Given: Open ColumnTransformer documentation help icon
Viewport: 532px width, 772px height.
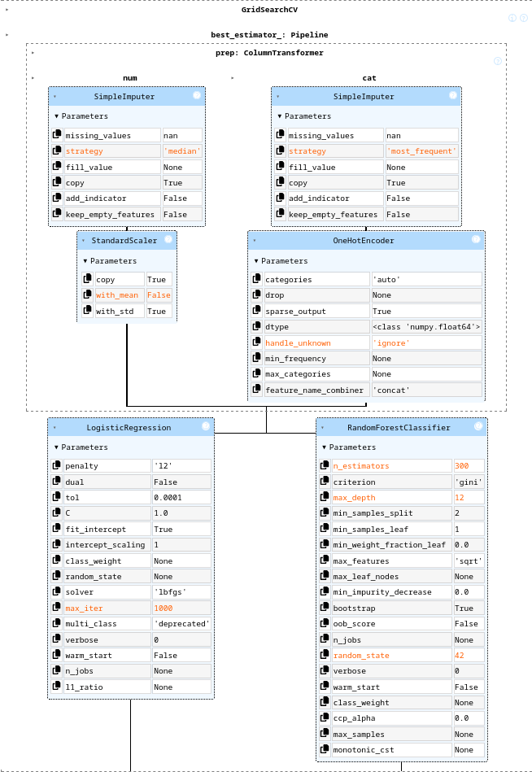Looking at the screenshot, I should coord(498,61).
